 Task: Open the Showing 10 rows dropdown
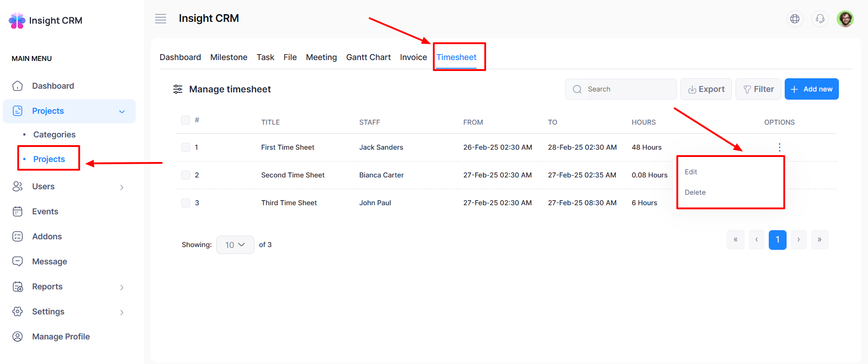tap(235, 245)
